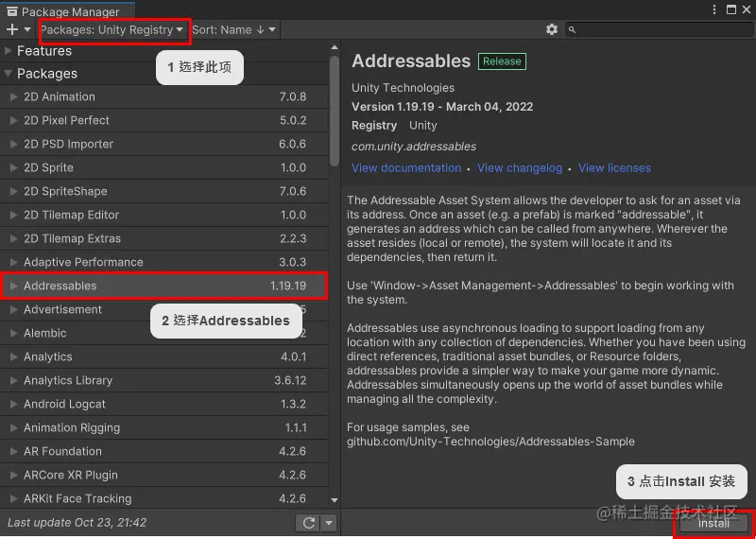Expand the 2D Animation package arrow

coord(14,97)
